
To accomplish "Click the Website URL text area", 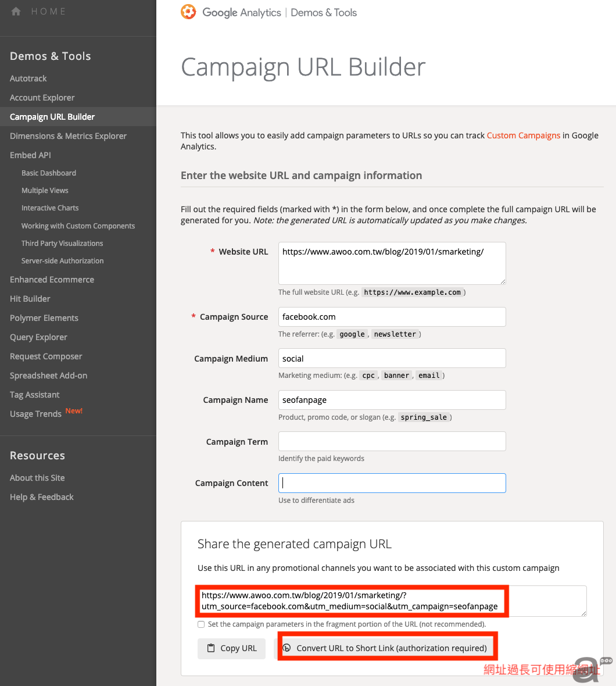I will pos(392,263).
